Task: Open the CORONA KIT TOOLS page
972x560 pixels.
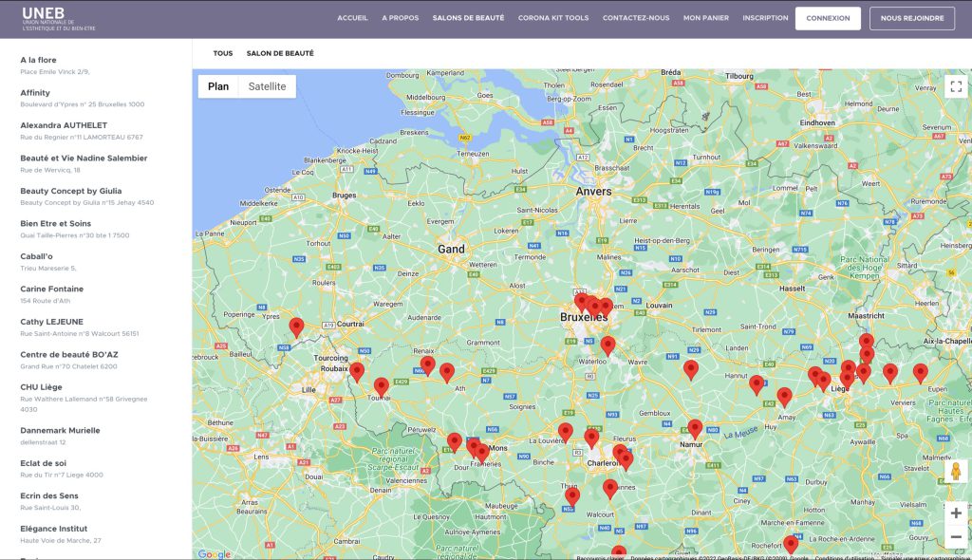Action: point(553,18)
